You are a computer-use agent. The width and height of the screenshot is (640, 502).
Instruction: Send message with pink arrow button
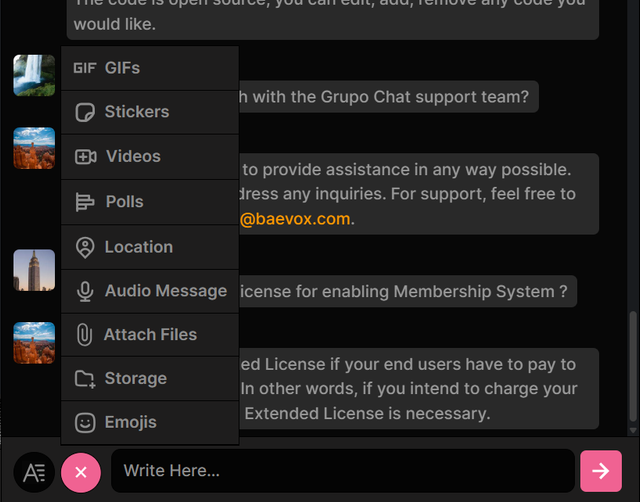click(600, 471)
